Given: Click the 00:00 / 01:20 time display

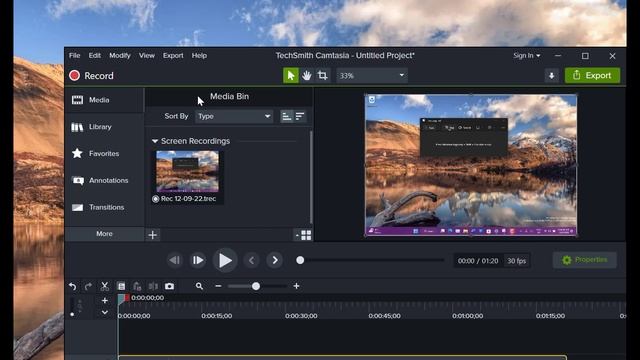Looking at the screenshot, I should [x=478, y=261].
